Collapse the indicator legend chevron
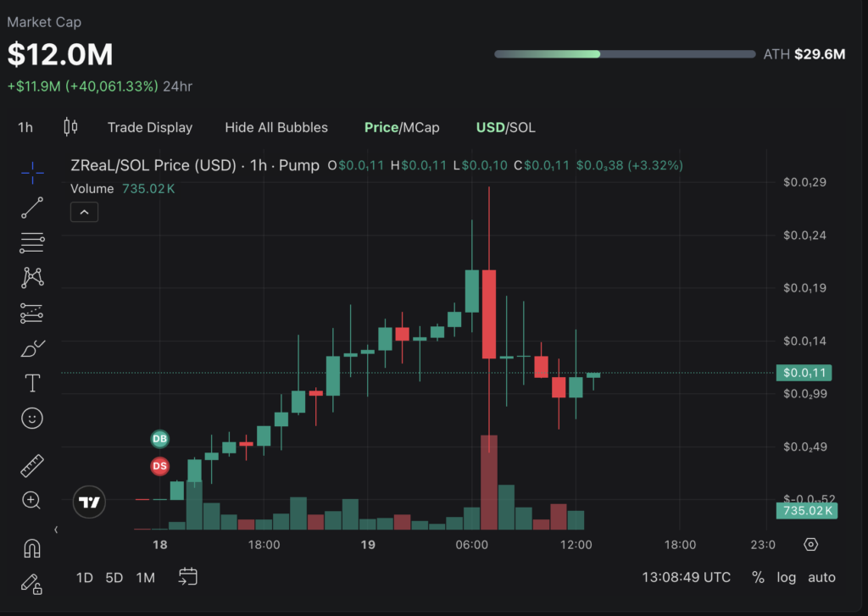The image size is (868, 616). [x=84, y=212]
